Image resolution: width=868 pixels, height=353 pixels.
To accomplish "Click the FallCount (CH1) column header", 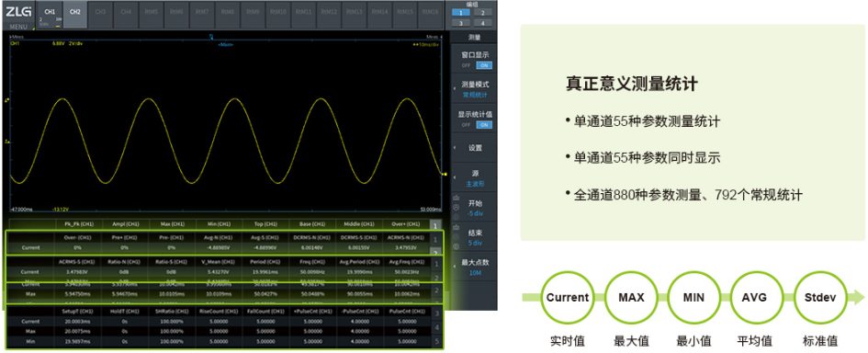I will tap(265, 312).
